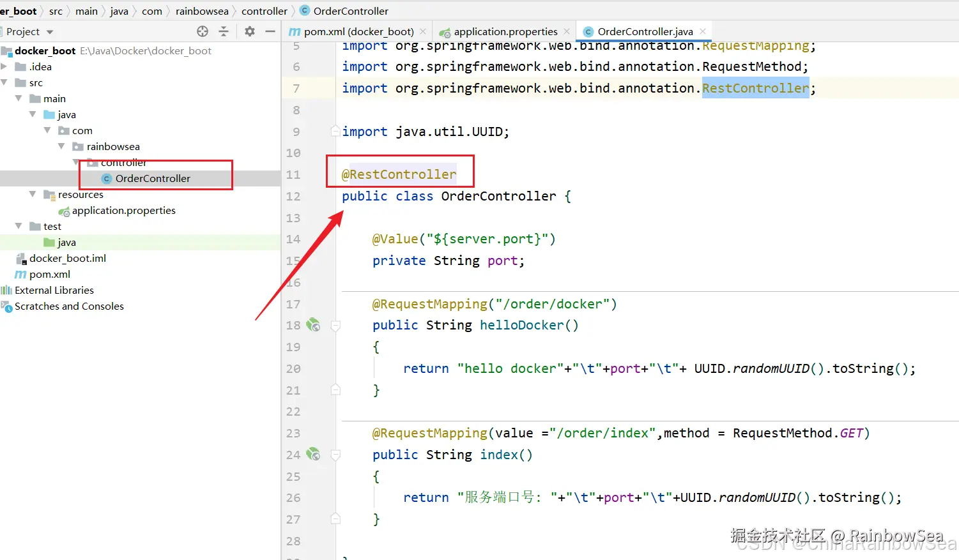
Task: Close the pom.xml editor tab
Action: click(423, 31)
